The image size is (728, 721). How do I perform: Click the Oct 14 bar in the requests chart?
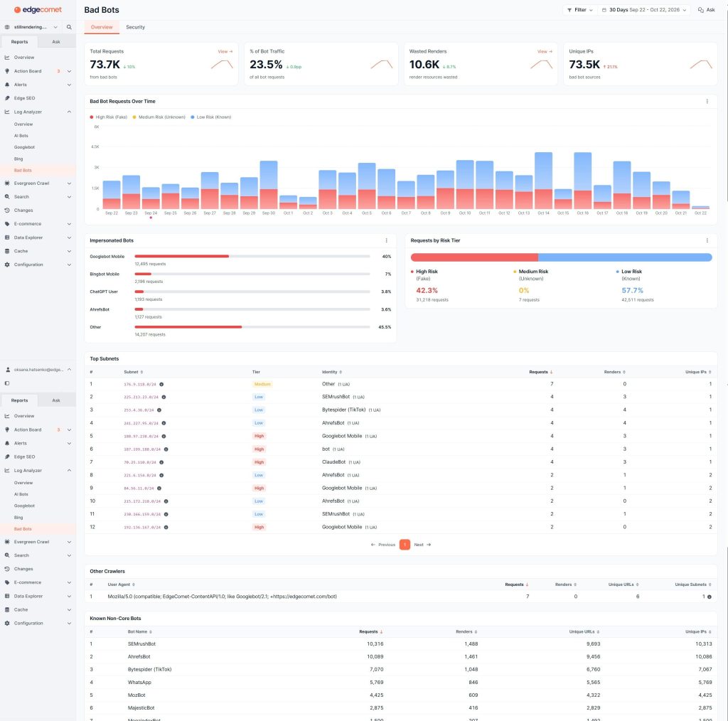coord(543,180)
